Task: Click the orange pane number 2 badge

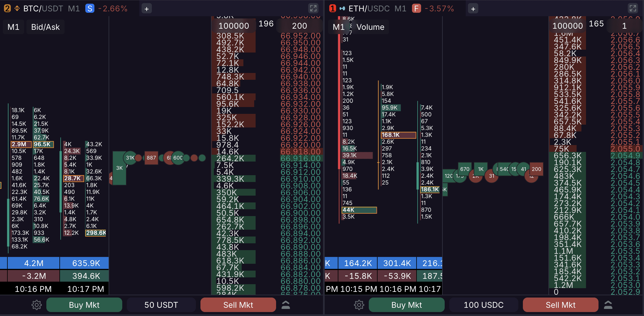Action: point(7,9)
